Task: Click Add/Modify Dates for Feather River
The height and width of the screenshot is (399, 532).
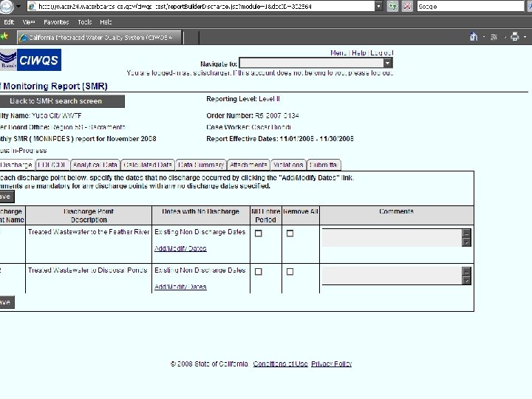Action: click(x=180, y=248)
